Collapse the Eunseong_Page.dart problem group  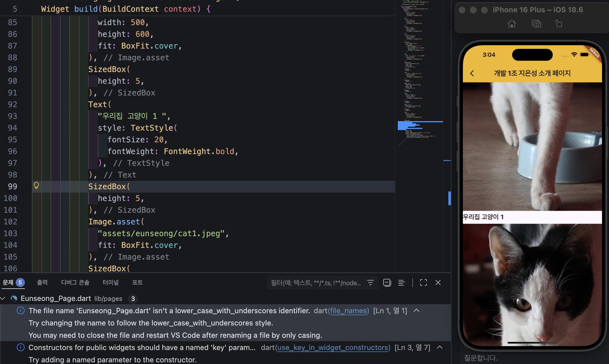pyautogui.click(x=3, y=298)
